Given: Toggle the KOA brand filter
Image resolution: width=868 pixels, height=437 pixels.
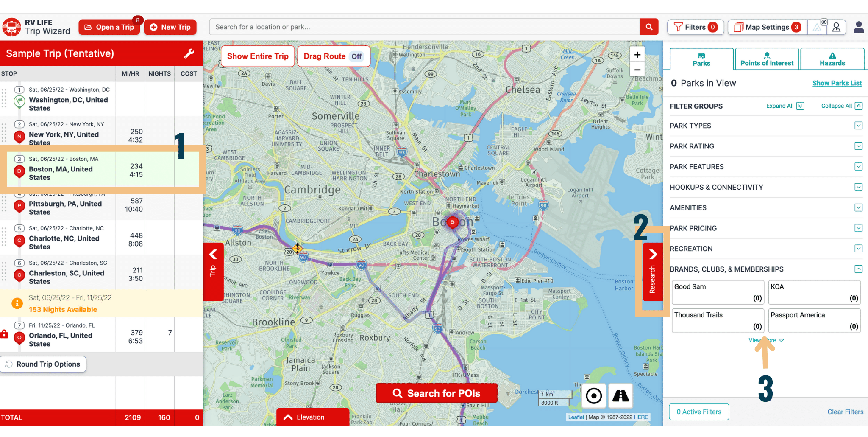Looking at the screenshot, I should tap(814, 292).
